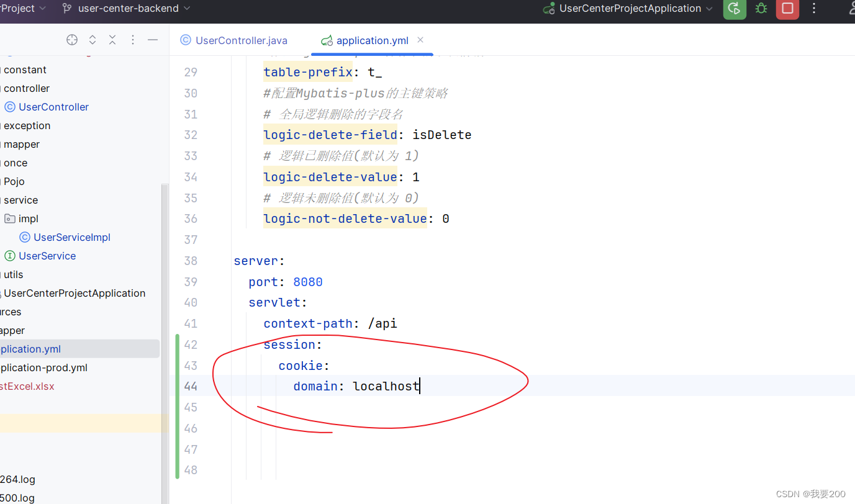Open project panel options vertical dots
Screen dimensions: 855x504
tap(132, 40)
